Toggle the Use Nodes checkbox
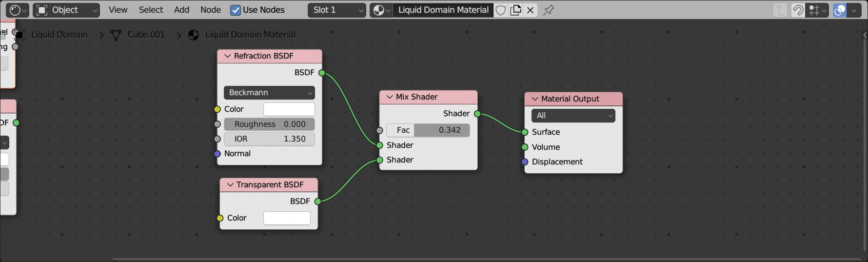The height and width of the screenshot is (262, 868). [x=236, y=10]
